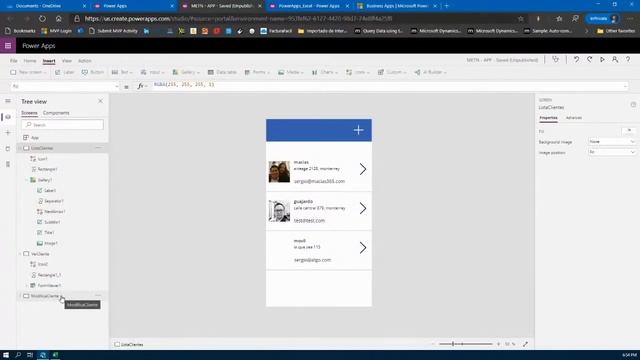The height and width of the screenshot is (360, 640).
Task: Open Excel from the taskbar
Action: coord(55,355)
